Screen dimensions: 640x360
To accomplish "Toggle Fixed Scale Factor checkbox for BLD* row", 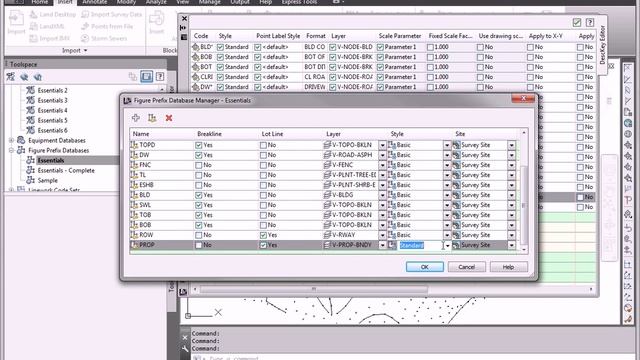I will click(430, 47).
